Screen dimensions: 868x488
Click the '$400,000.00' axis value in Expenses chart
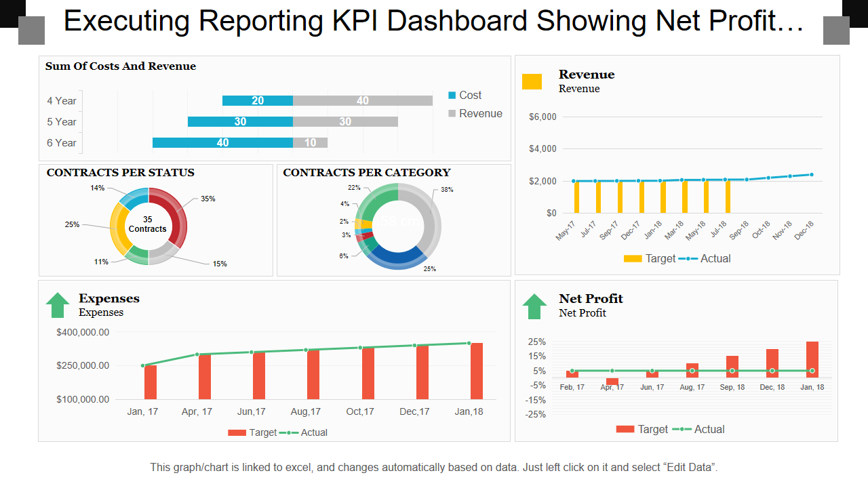pos(83,332)
